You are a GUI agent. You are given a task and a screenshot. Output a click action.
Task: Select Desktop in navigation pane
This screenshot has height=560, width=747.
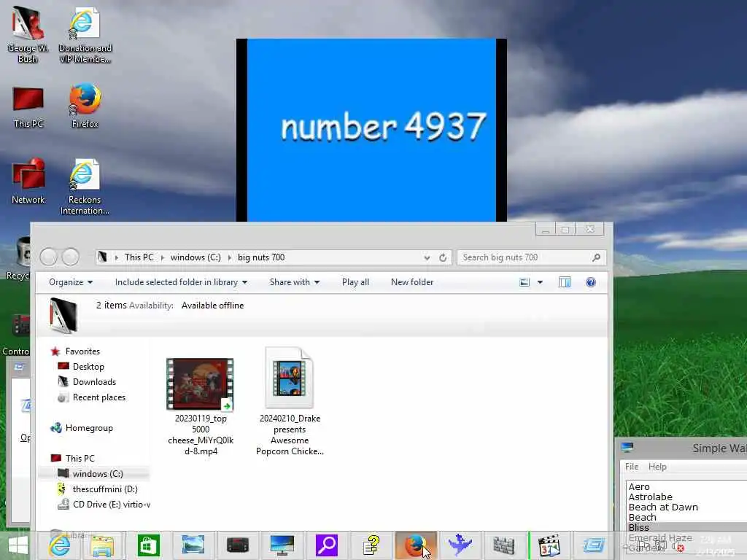pos(88,367)
